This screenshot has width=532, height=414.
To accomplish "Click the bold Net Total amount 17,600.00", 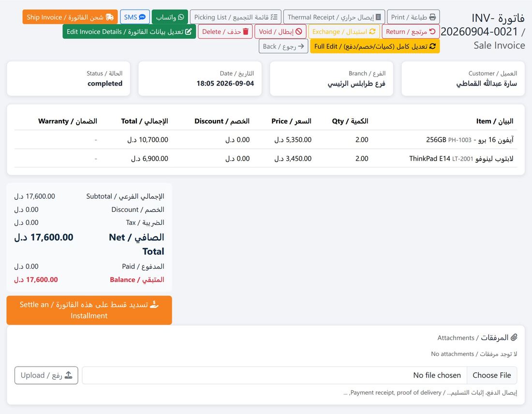I will 44,237.
